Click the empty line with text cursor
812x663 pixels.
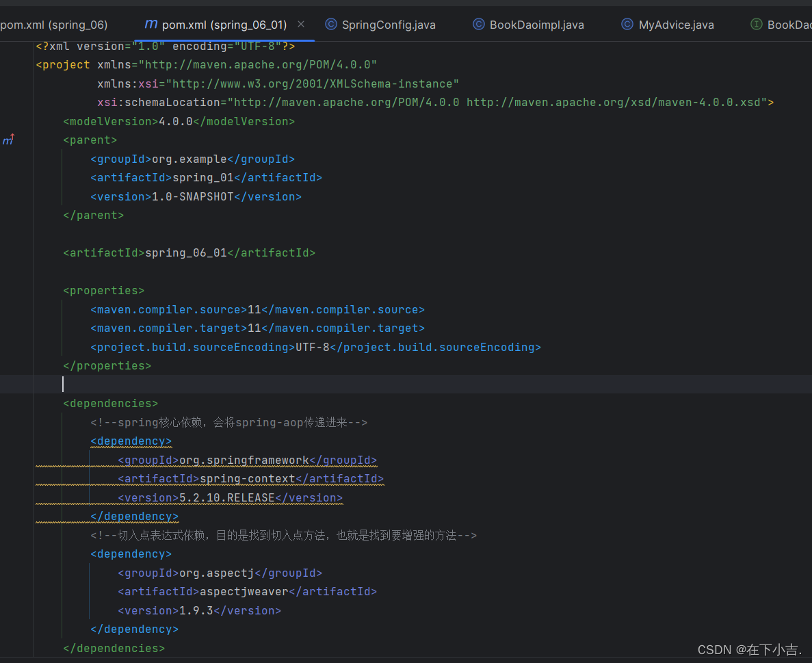click(406, 385)
